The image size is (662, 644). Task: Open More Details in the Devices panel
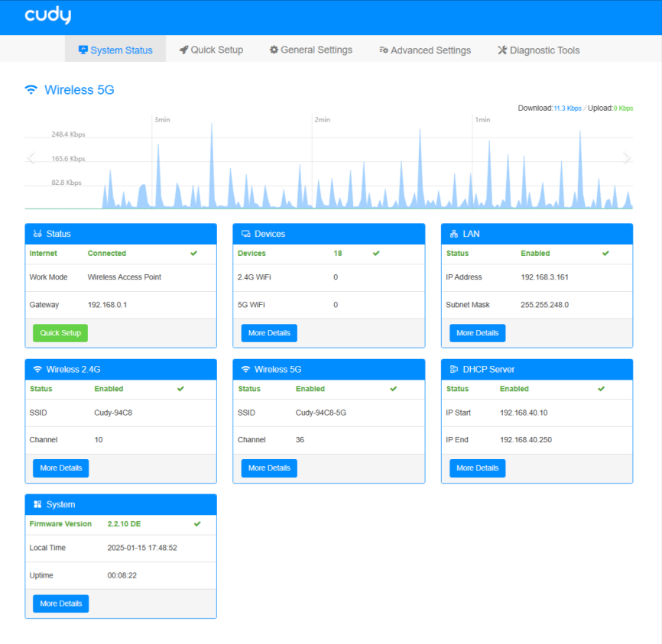(269, 333)
